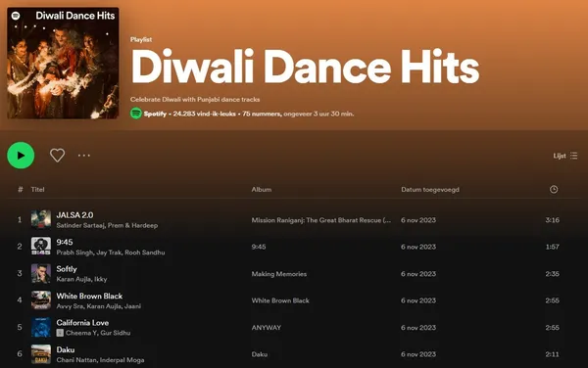The height and width of the screenshot is (368, 588).
Task: Click the # column header
Action: pos(21,190)
